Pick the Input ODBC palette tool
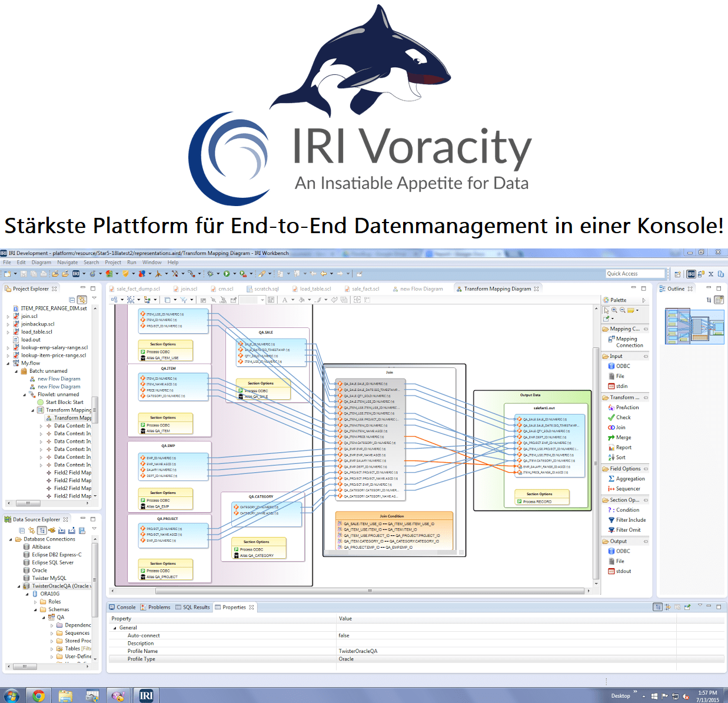Image resolution: width=728 pixels, height=703 pixels. point(619,366)
